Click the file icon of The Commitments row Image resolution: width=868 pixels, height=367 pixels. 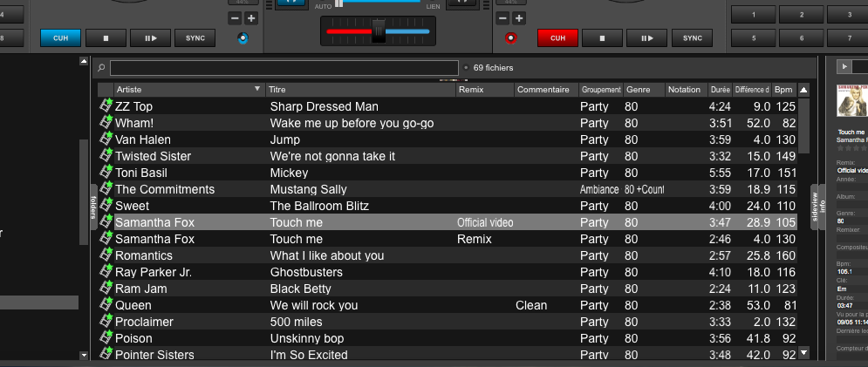pyautogui.click(x=106, y=188)
